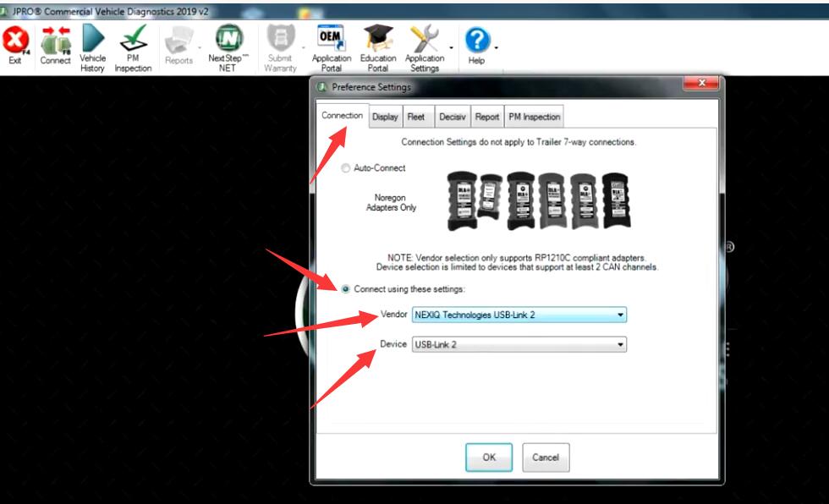Screen dimensions: 829x504
Task: Switch to the Display tab
Action: click(385, 117)
